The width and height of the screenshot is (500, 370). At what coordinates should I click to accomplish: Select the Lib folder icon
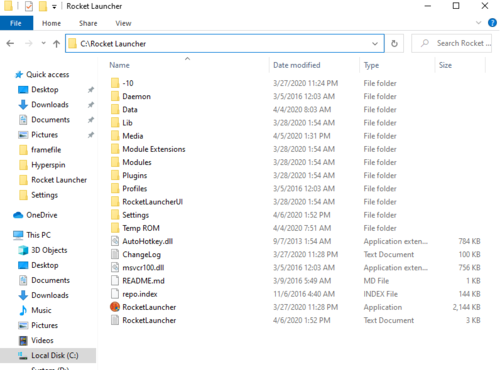click(115, 122)
